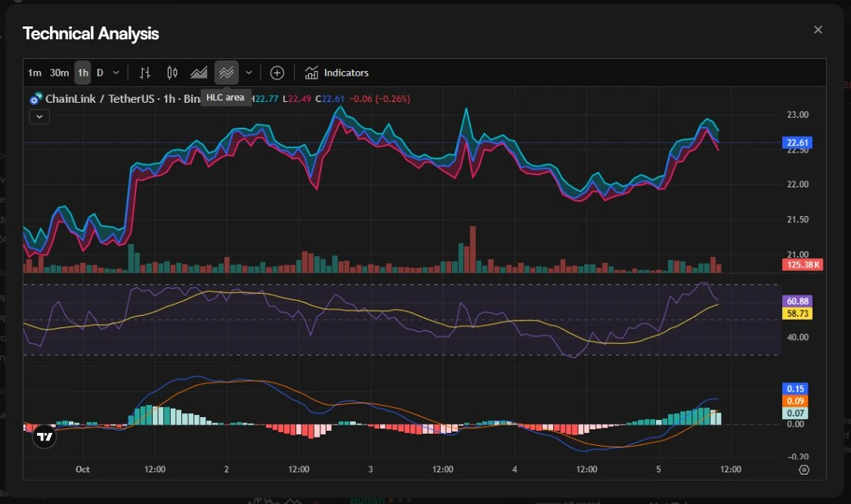Click the 22.61 current price label

click(797, 142)
